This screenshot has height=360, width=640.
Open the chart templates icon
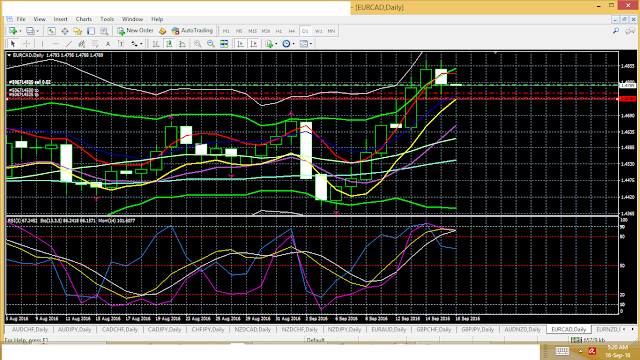304,44
